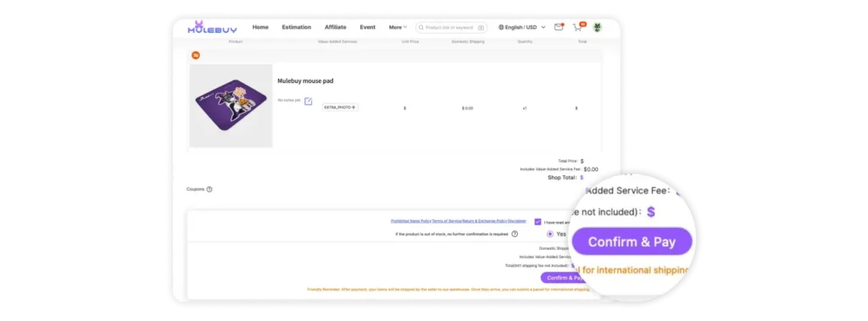Viewport: 868px width, 321px height.
Task: Click the edit note icon beside No notes yet
Action: click(x=309, y=102)
